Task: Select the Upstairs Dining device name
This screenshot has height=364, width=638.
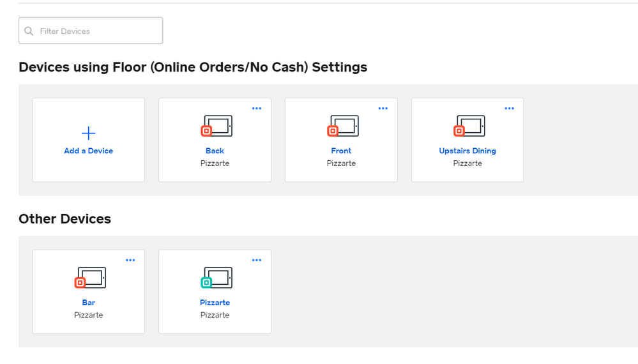Action: (467, 151)
